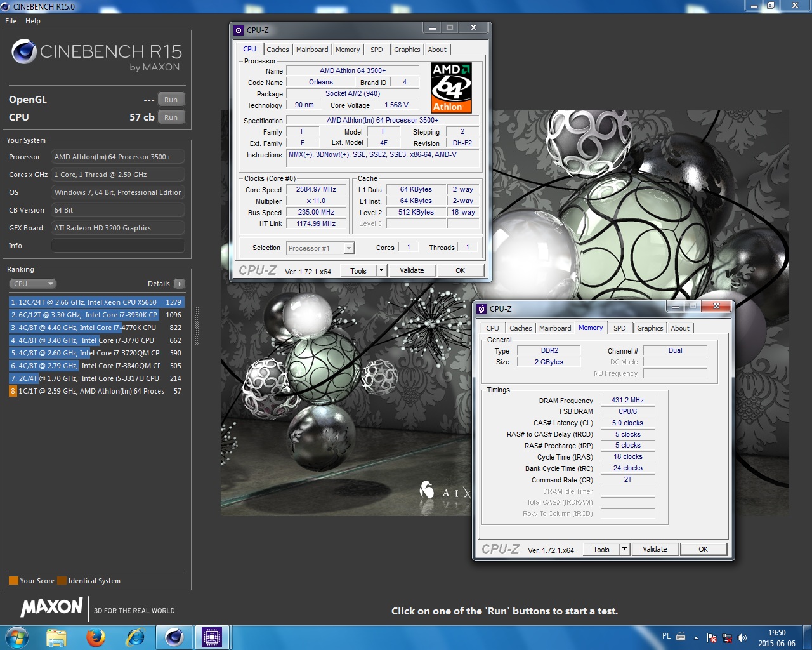Click the rendered benchmark scene image
This screenshot has height=650, width=812.
coord(504,312)
